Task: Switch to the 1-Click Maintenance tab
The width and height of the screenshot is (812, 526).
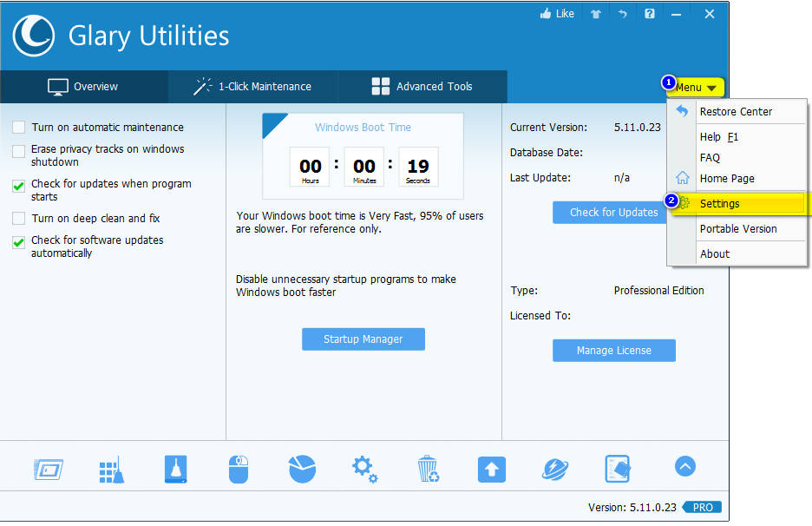Action: tap(252, 87)
